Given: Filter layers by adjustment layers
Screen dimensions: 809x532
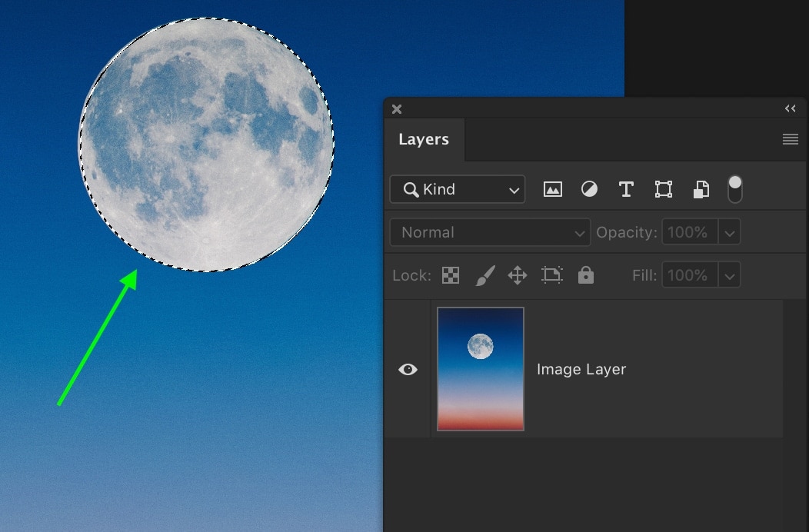Looking at the screenshot, I should click(589, 189).
